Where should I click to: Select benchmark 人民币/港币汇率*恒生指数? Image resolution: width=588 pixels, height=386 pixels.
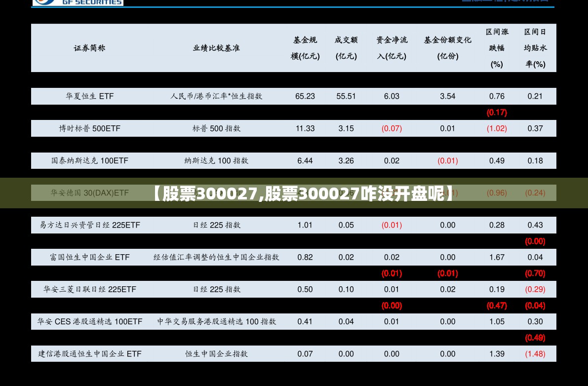click(216, 96)
